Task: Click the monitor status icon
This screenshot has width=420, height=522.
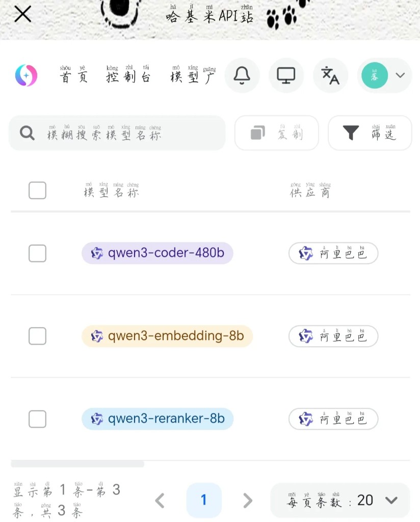Action: coord(286,75)
